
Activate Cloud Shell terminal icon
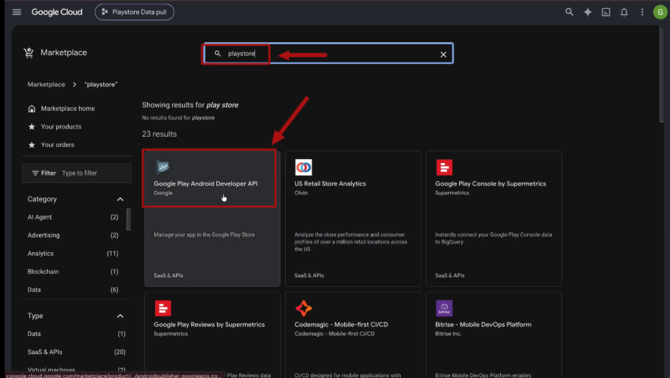pos(606,12)
